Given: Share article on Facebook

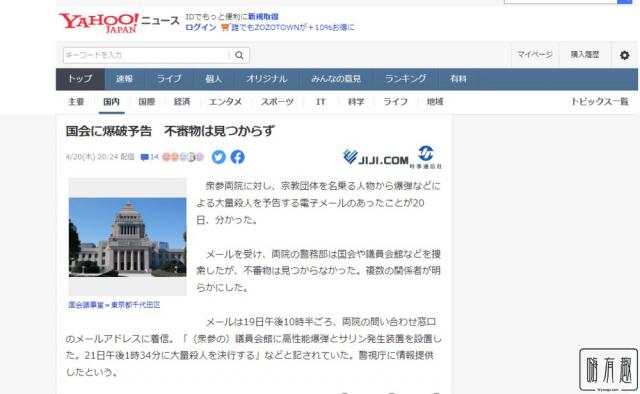Looking at the screenshot, I should (238, 157).
